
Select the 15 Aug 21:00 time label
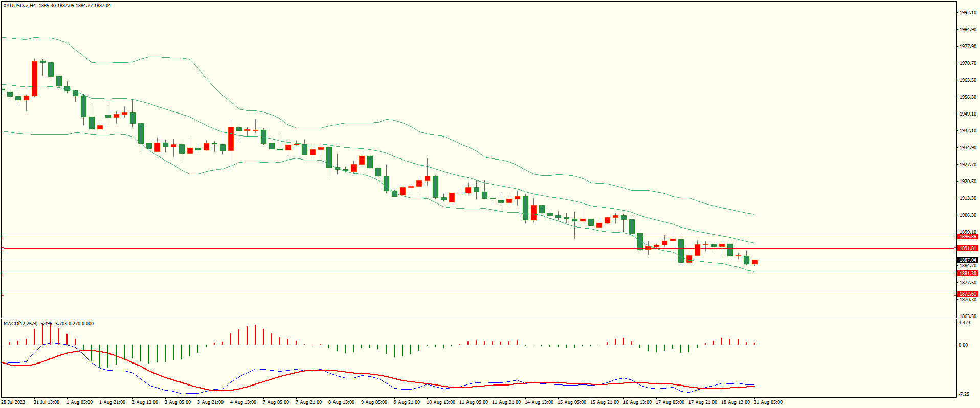point(605,402)
